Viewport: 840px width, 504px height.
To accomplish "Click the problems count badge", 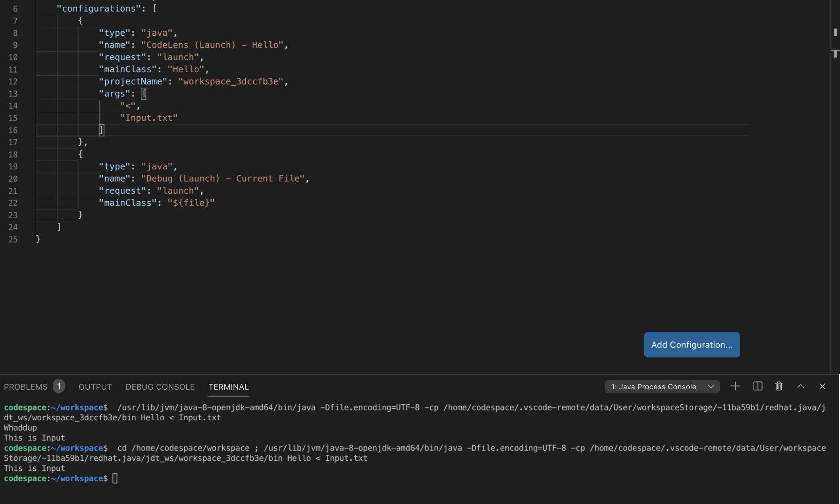I will point(58,386).
